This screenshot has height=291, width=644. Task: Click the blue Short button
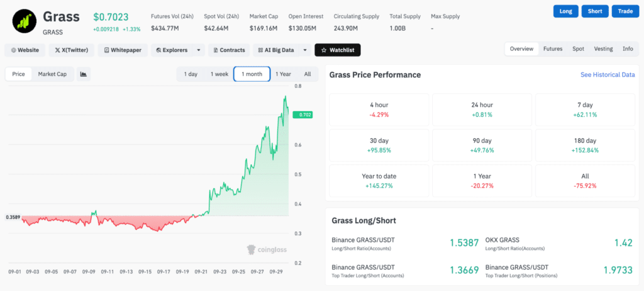point(595,11)
